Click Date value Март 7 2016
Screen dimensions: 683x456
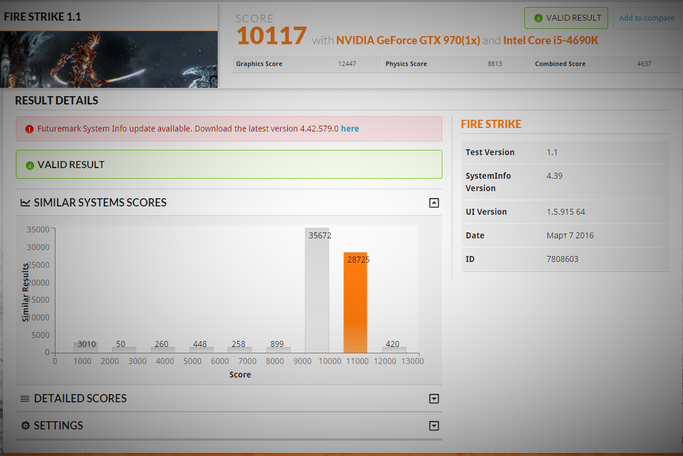click(x=570, y=236)
